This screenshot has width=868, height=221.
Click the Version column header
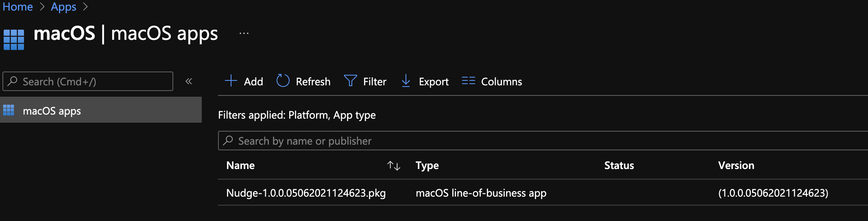tap(736, 166)
